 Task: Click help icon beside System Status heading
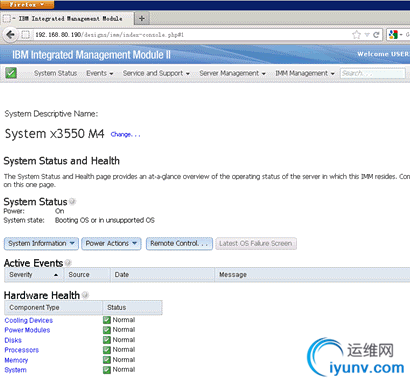(x=72, y=201)
